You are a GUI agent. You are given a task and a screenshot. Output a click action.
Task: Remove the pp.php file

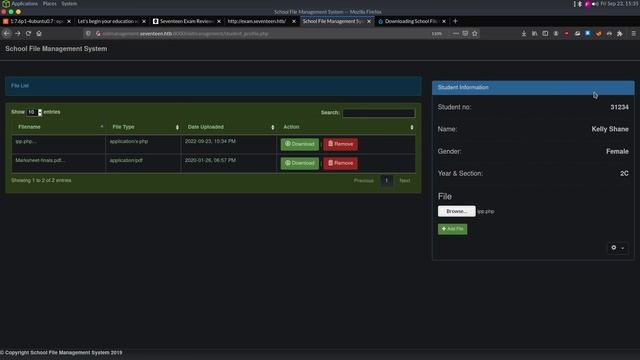[340, 144]
